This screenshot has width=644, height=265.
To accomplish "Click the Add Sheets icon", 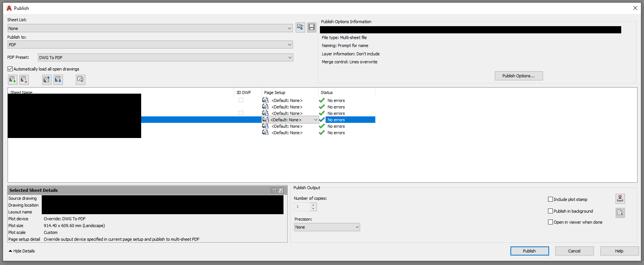I will 13,80.
